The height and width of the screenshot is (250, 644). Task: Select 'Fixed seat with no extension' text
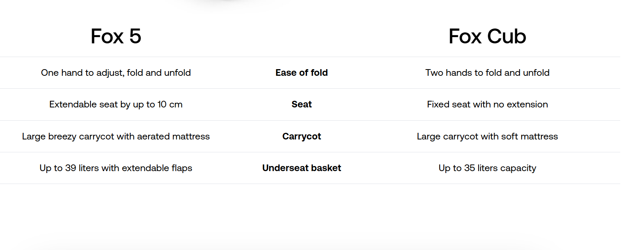487,104
